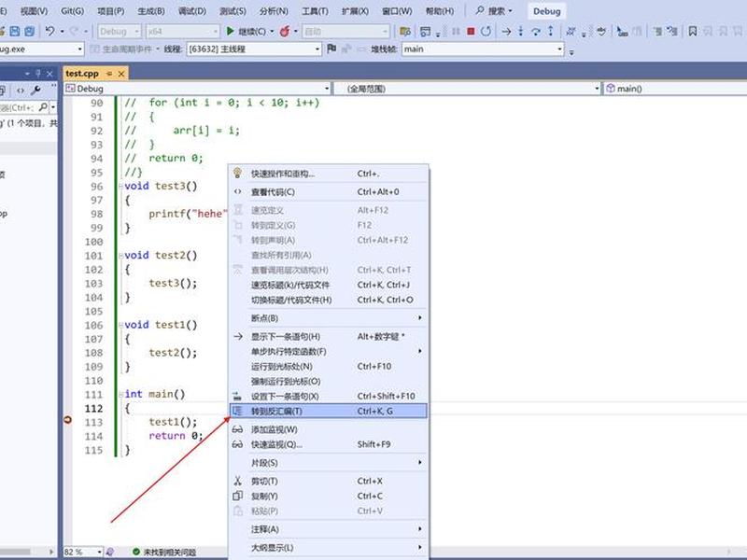747x560 pixels.
Task: Click the test1(); call on line 113
Action: [173, 422]
